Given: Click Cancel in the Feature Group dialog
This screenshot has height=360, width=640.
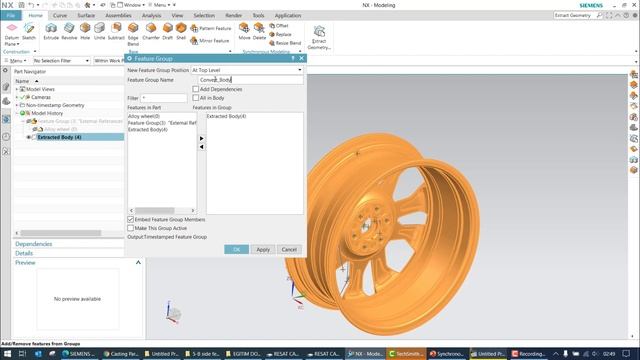Looking at the screenshot, I should click(x=289, y=249).
